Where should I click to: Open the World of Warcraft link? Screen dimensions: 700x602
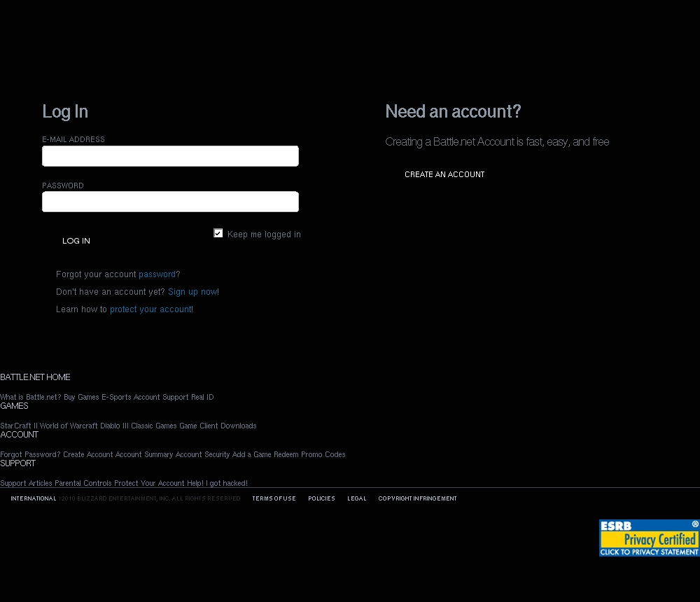(x=69, y=426)
